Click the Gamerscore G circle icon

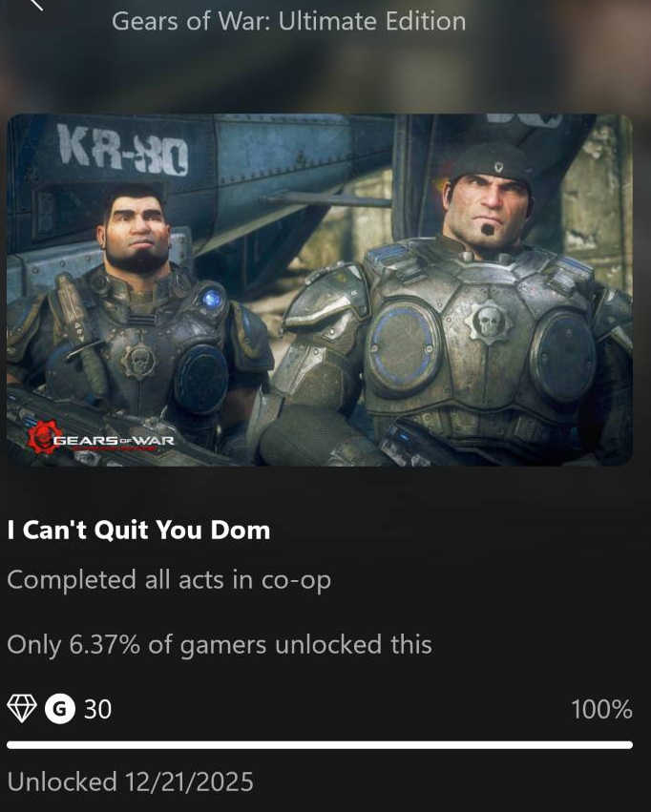60,708
